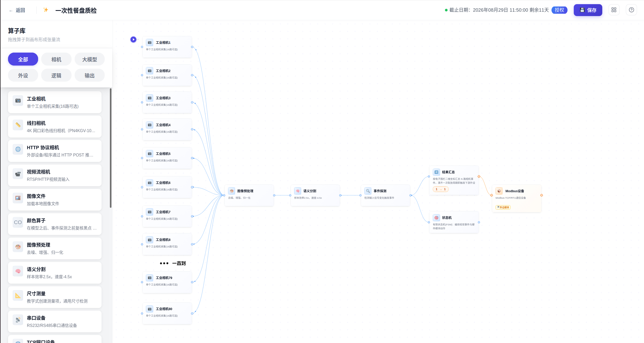Select 工业相机3 node camera icon on canvas
This screenshot has height=343, width=644.
(x=150, y=98)
